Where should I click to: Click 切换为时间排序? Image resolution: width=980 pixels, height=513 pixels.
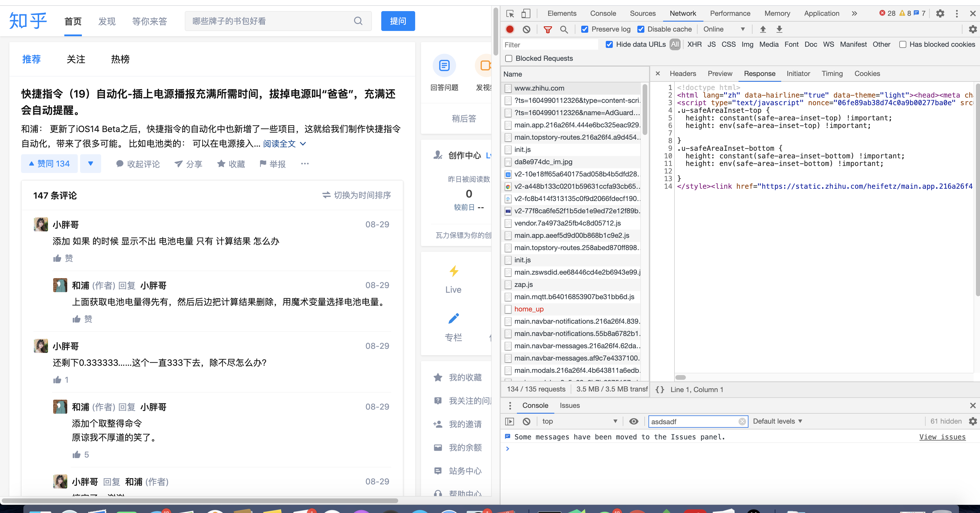356,195
